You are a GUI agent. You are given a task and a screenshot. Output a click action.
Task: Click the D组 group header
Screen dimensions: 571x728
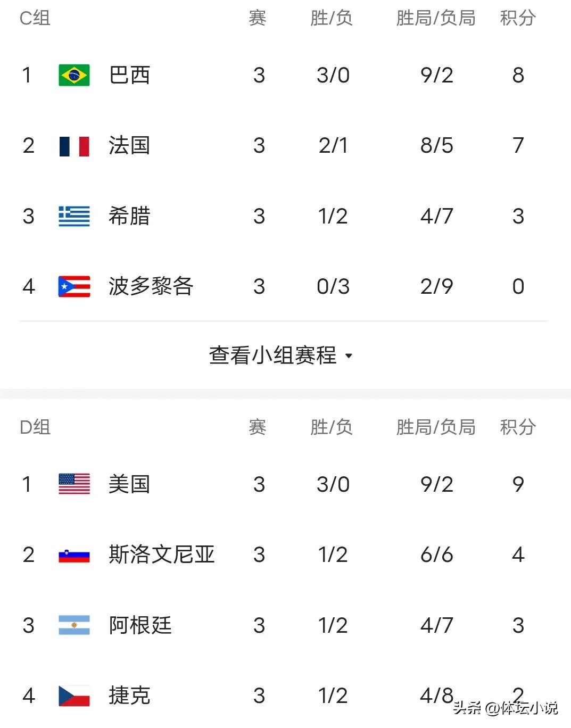coord(35,427)
